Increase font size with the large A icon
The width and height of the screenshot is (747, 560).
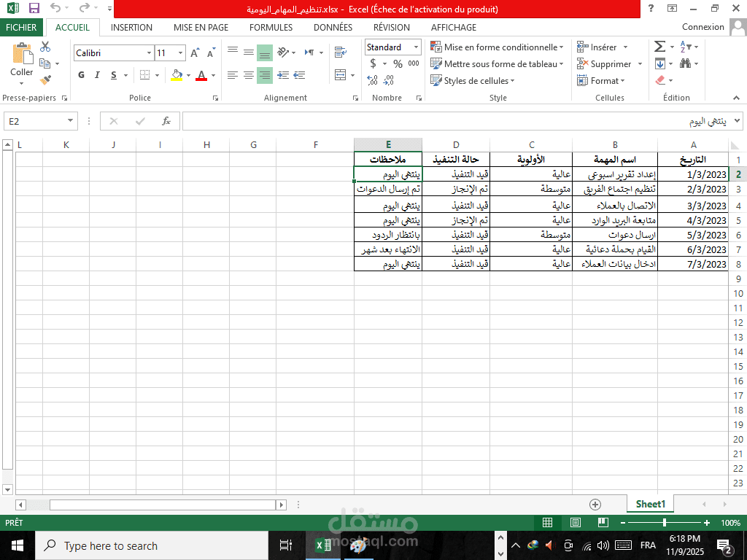point(195,52)
